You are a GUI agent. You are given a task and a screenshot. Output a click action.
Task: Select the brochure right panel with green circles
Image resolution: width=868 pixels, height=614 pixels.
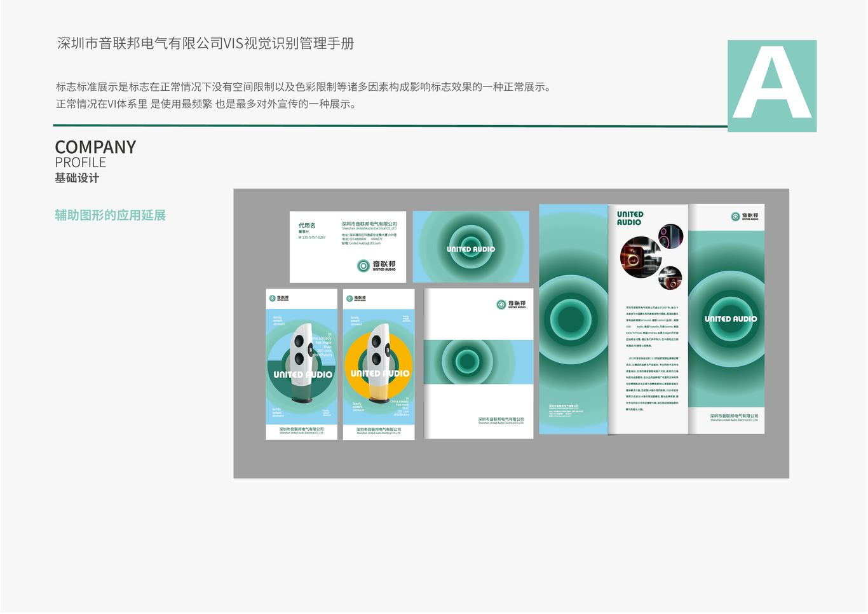coord(726,319)
